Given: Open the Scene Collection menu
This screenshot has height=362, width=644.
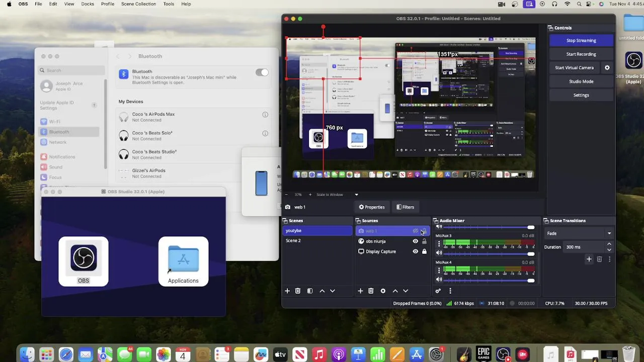Looking at the screenshot, I should tap(138, 4).
